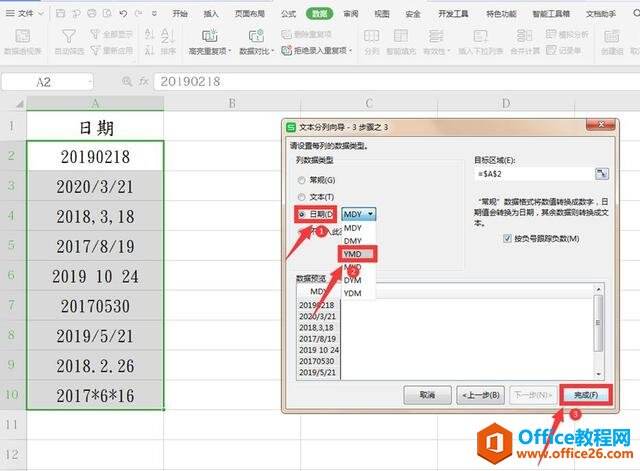Click the consolidate calculation icon
640x471 pixels.
click(524, 36)
